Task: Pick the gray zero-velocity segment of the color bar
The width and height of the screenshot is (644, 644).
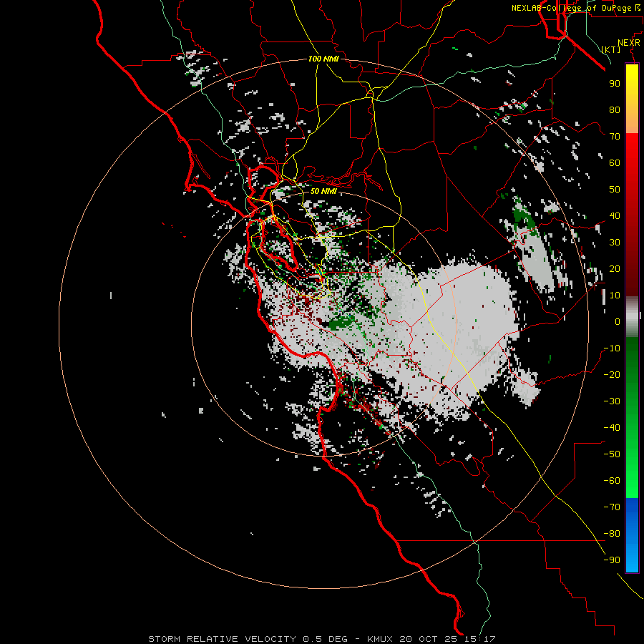Action: tap(632, 317)
